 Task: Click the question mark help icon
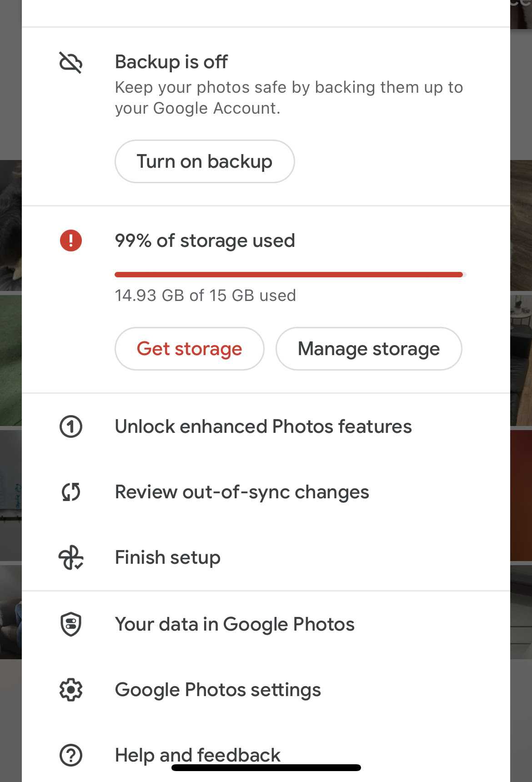(x=71, y=755)
